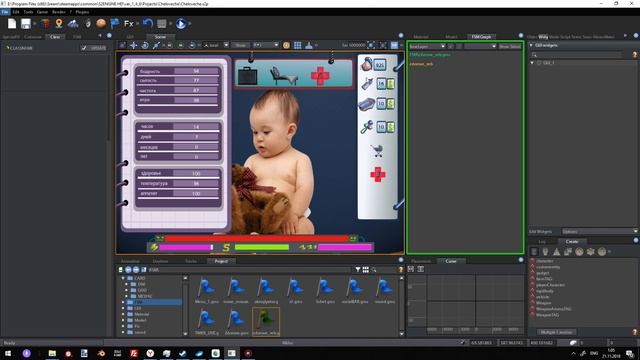The image size is (640, 360).
Task: Open the local coordinate space dropdown
Action: tap(216, 45)
